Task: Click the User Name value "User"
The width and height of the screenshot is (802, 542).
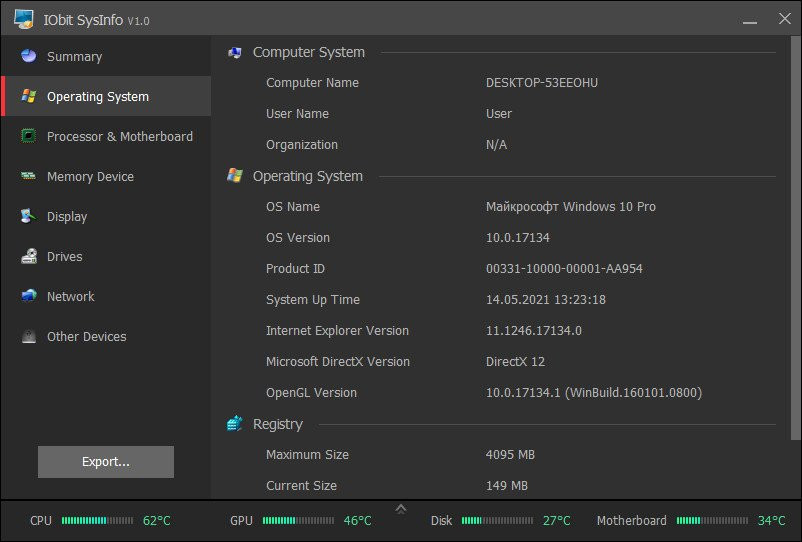Action: tap(499, 114)
